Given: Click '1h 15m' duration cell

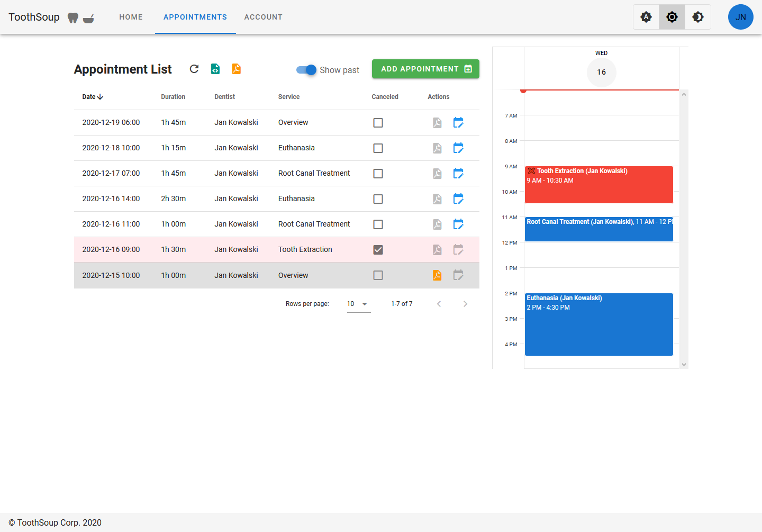Looking at the screenshot, I should pos(174,148).
